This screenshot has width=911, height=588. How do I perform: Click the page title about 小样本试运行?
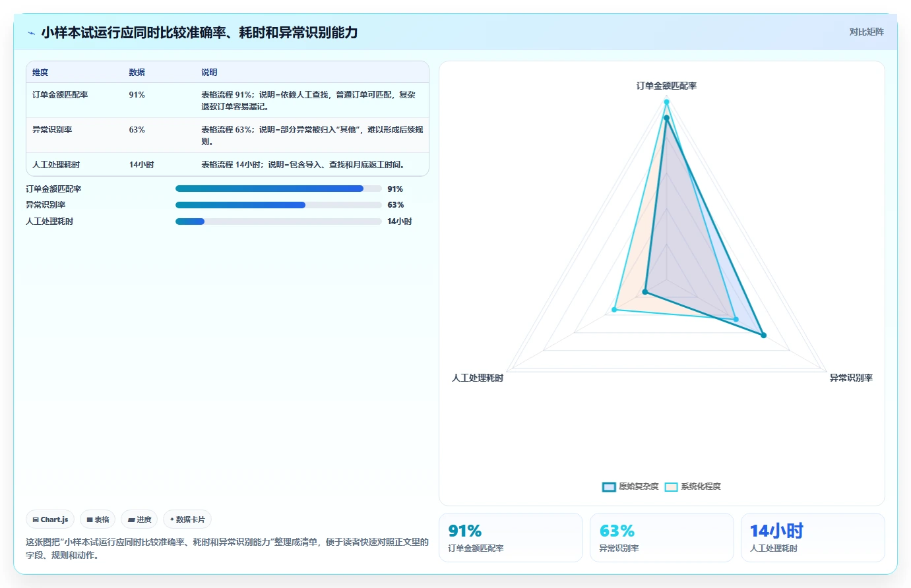pyautogui.click(x=199, y=32)
